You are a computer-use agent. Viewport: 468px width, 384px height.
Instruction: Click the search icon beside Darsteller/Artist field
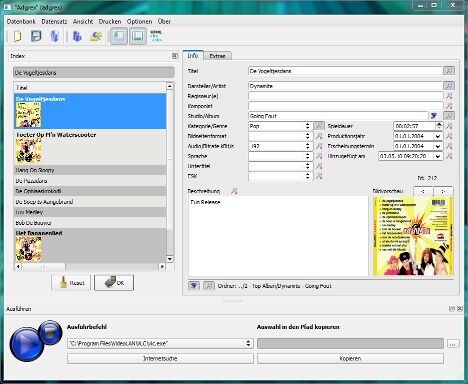pos(449,86)
